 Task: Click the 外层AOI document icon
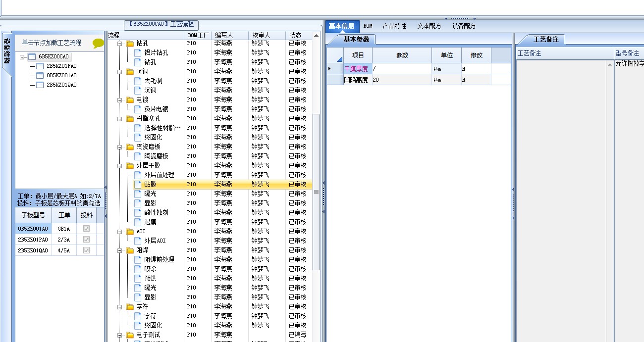click(138, 241)
